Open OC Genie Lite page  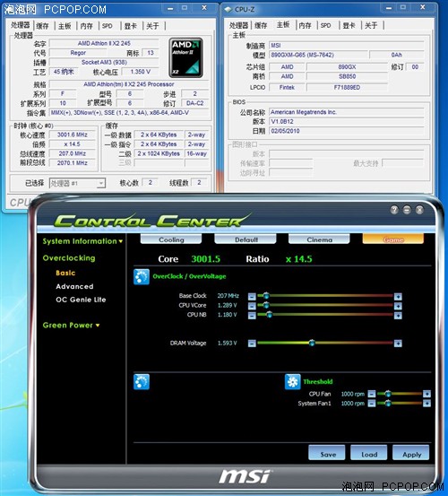tap(81, 300)
